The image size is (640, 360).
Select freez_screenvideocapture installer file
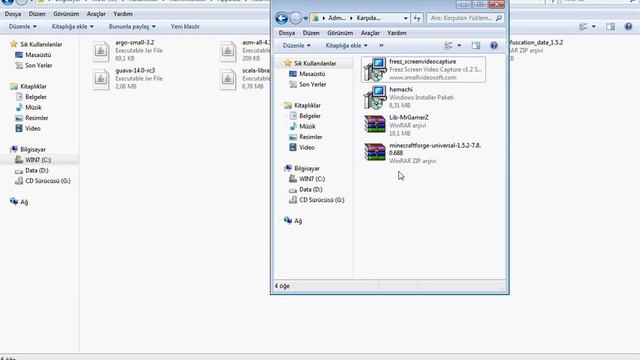(x=423, y=69)
